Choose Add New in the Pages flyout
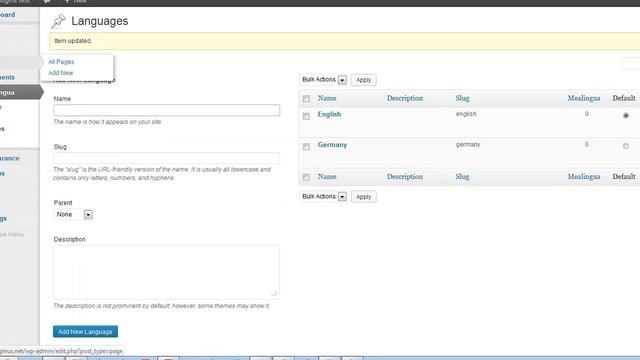The width and height of the screenshot is (640, 360). coord(60,73)
